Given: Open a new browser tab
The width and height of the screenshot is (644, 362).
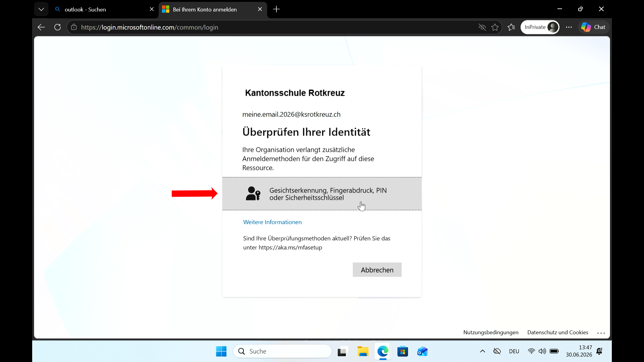Looking at the screenshot, I should tap(276, 9).
